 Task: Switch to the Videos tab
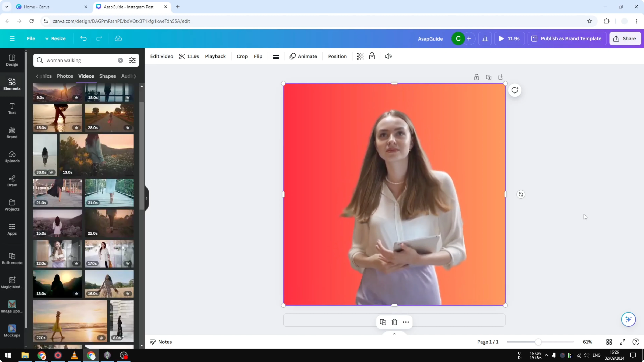[x=86, y=76]
